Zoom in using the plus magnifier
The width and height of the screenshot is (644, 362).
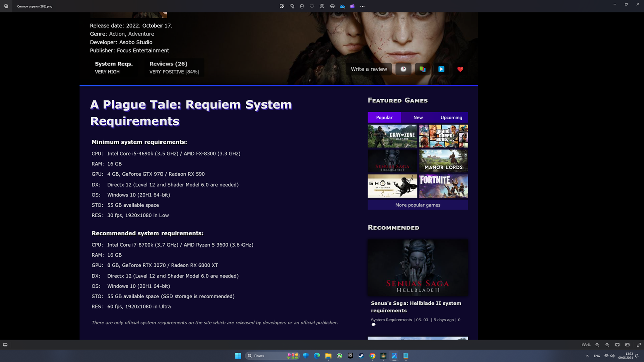[x=607, y=345]
